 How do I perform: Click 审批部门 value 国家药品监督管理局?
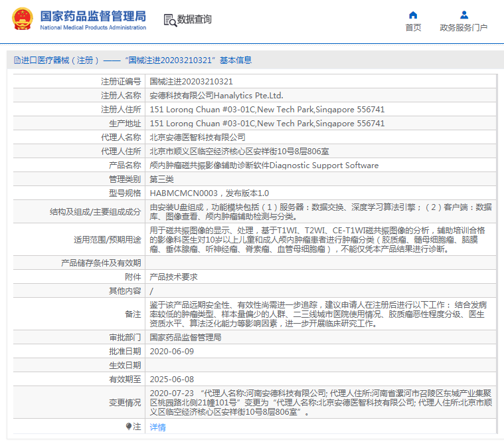[x=185, y=338]
